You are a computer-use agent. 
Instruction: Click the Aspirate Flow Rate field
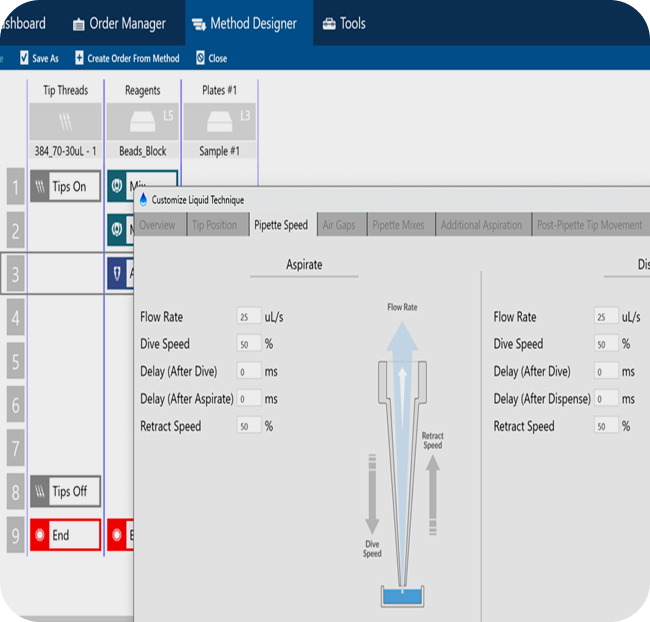249,317
